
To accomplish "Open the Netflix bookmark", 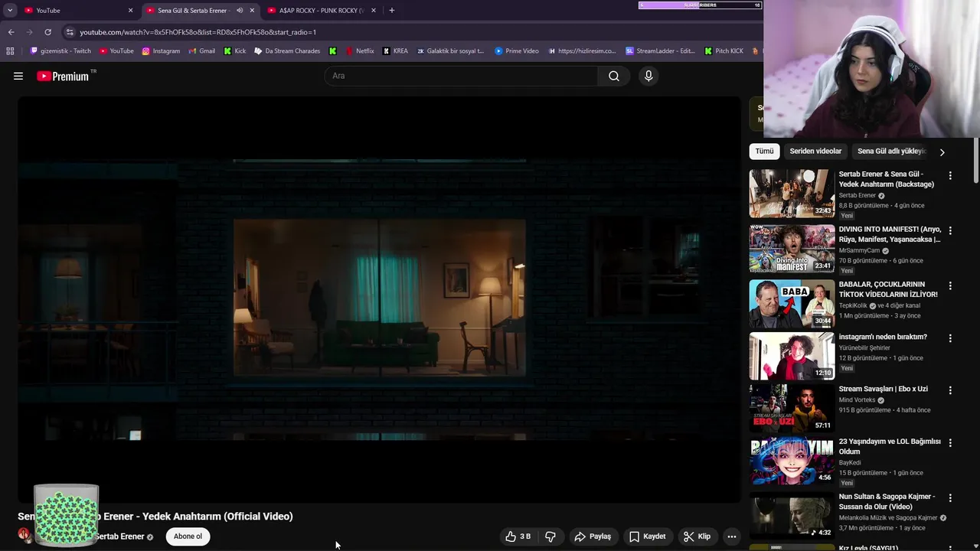I will pyautogui.click(x=360, y=51).
